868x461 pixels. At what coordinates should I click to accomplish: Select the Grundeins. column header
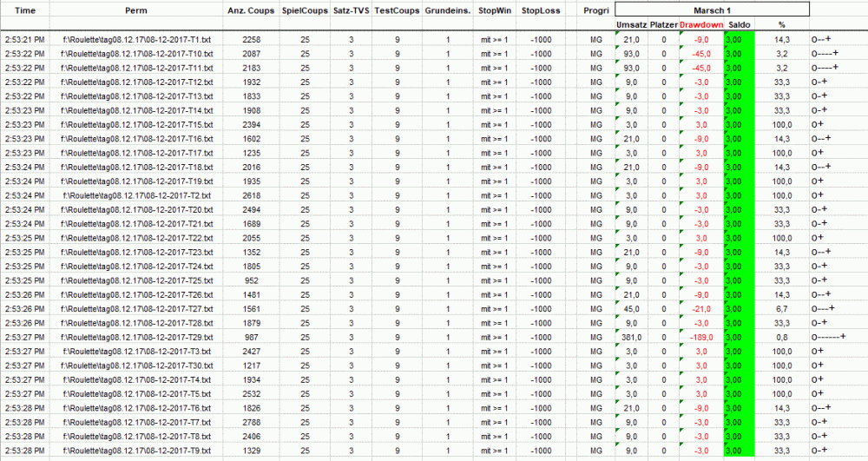tap(448, 10)
